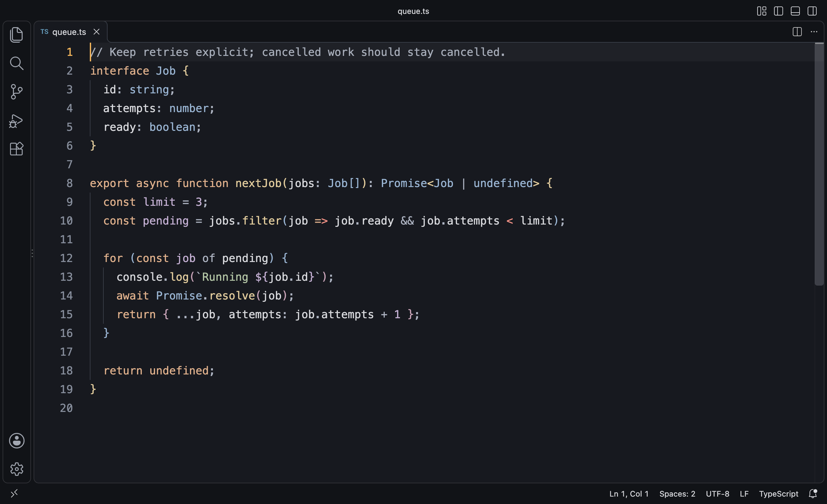Click 'return undefined;' statement
Image resolution: width=827 pixels, height=504 pixels.
coord(159,371)
